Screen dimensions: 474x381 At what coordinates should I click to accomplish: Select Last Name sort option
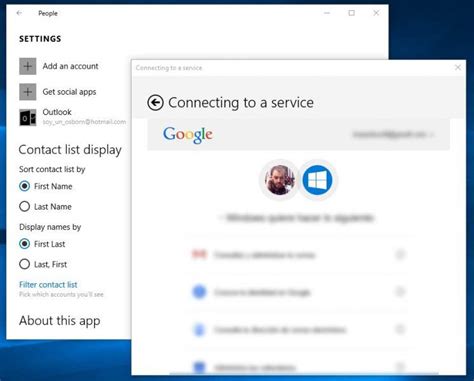point(45,207)
